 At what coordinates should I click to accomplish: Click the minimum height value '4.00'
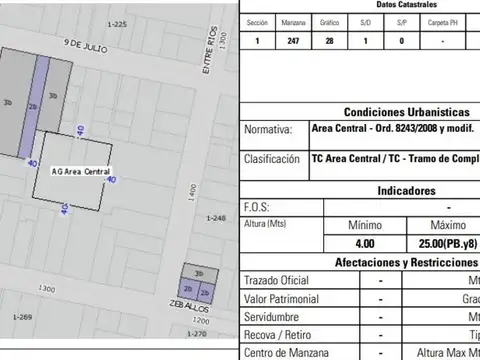(x=365, y=244)
